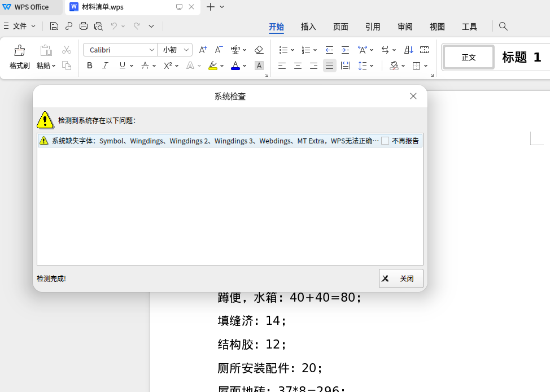Open Print Preview icon
550x392 pixels.
(99, 27)
